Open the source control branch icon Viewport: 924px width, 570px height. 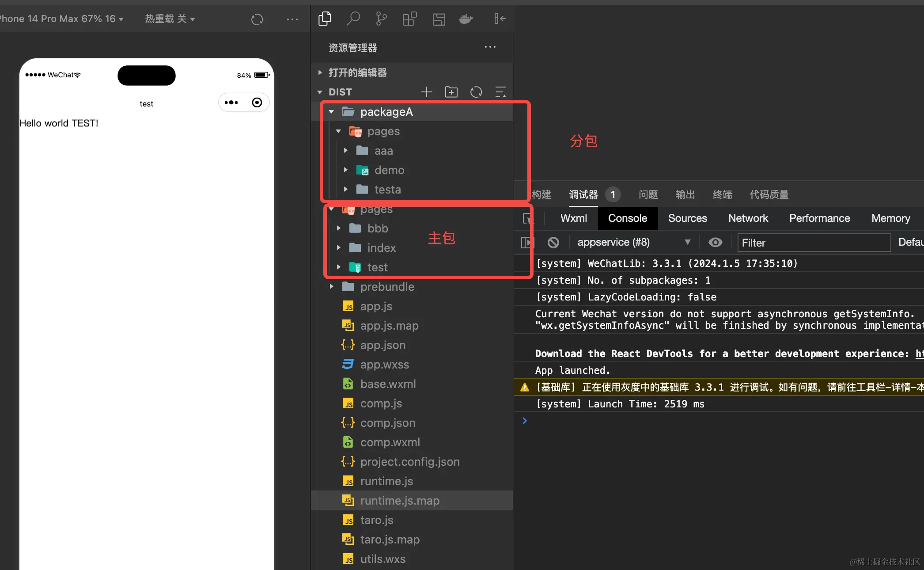(381, 19)
